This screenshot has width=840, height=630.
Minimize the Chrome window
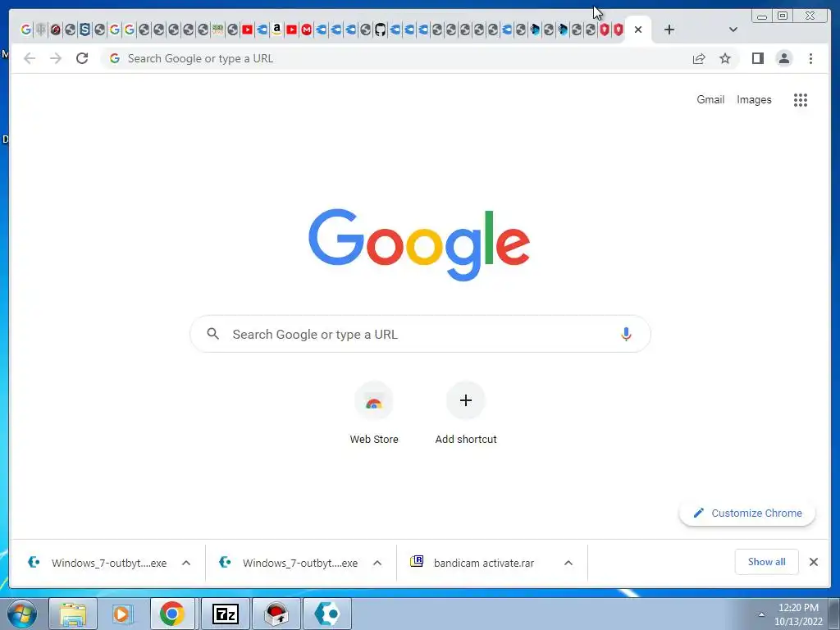[x=762, y=16]
